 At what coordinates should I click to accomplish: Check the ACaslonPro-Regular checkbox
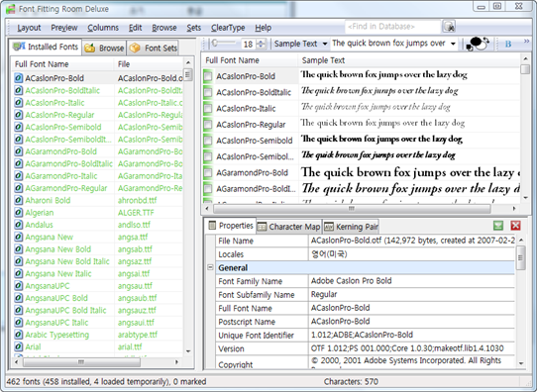pos(208,125)
